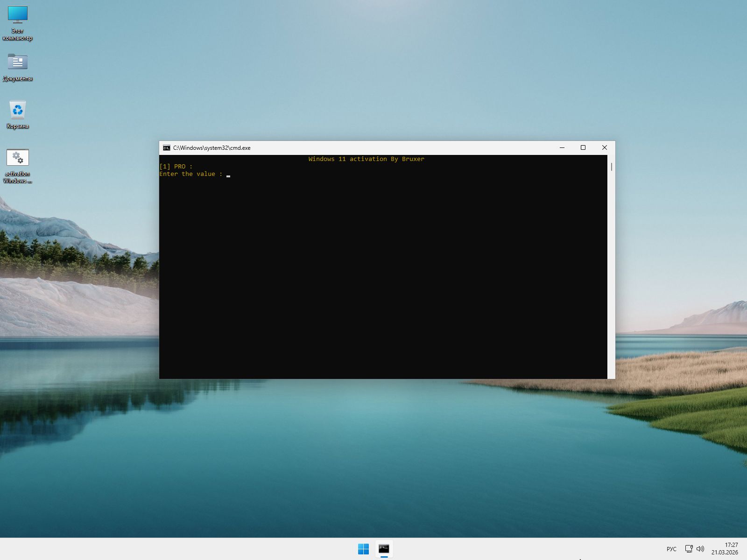Switch input language via РУС indicator

tap(671, 549)
